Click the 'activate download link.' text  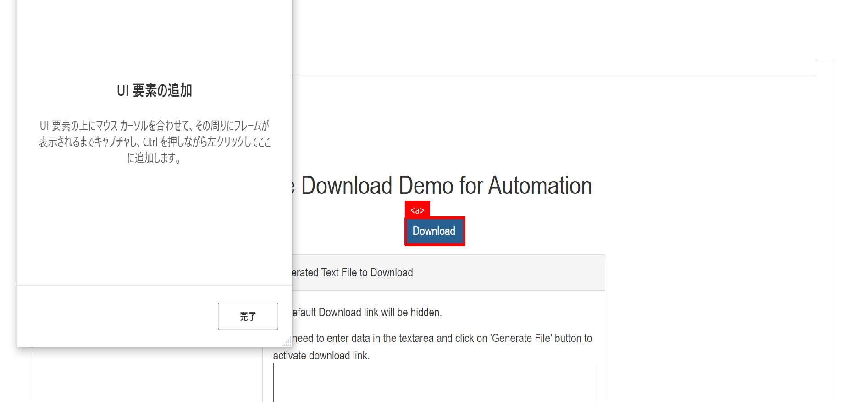click(321, 356)
